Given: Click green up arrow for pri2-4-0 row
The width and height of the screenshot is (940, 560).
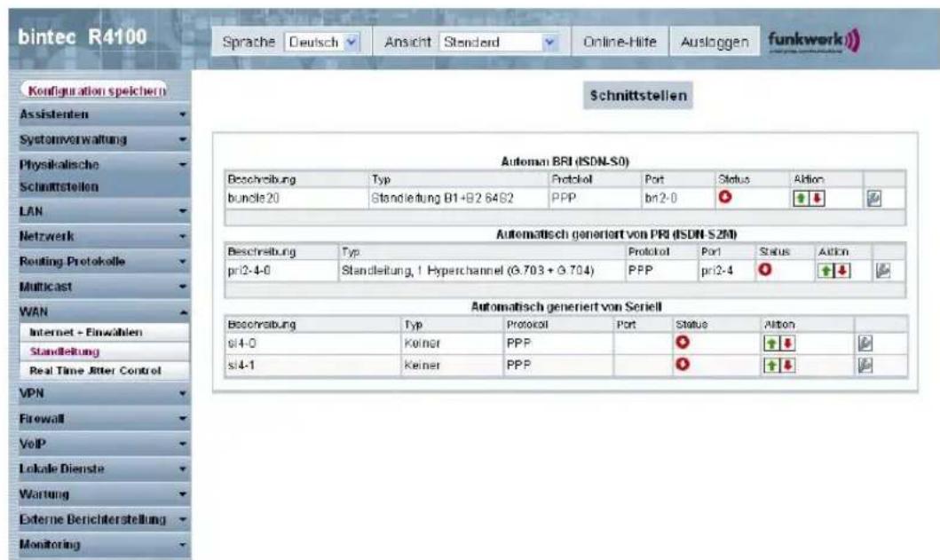Looking at the screenshot, I should (x=826, y=271).
